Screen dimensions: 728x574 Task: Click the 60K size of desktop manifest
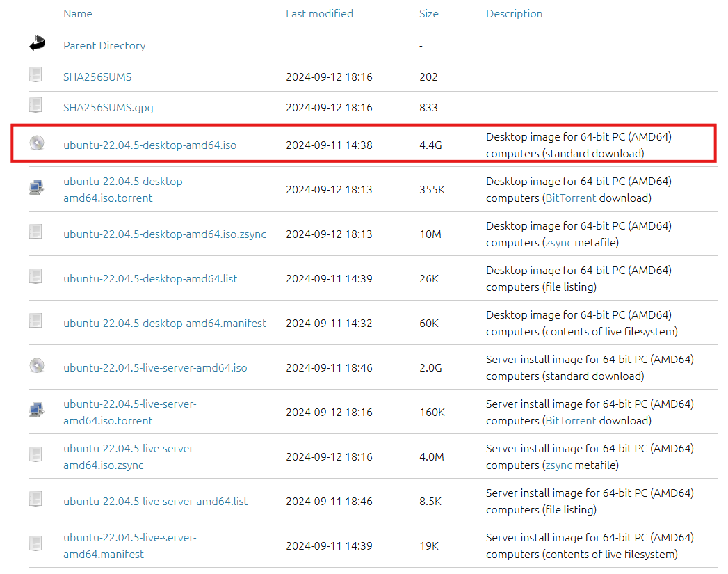click(x=429, y=324)
